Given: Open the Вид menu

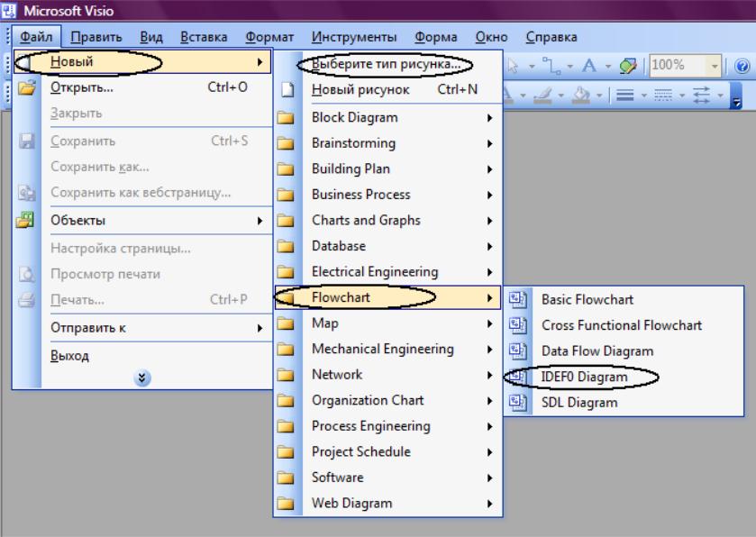Looking at the screenshot, I should 151,37.
